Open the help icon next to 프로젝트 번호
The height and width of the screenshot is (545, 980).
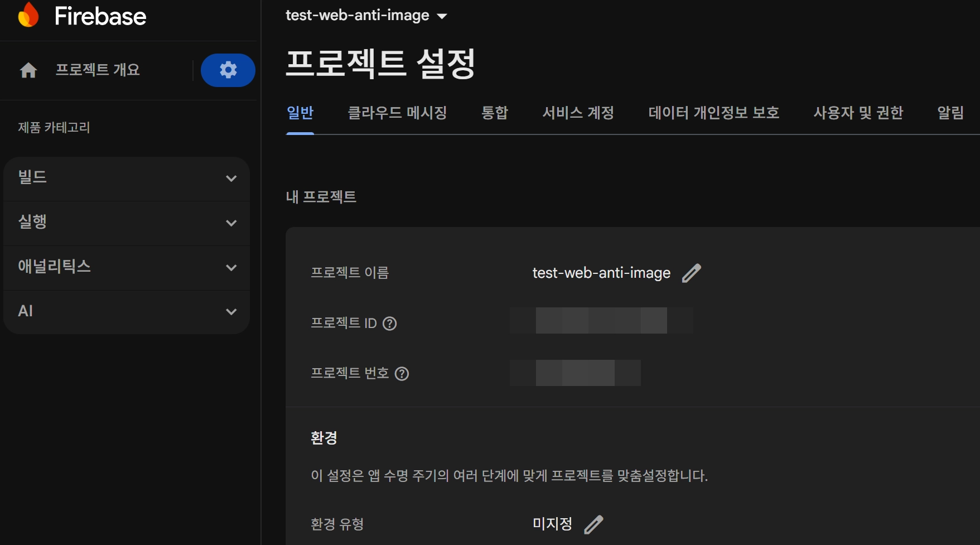(x=402, y=374)
